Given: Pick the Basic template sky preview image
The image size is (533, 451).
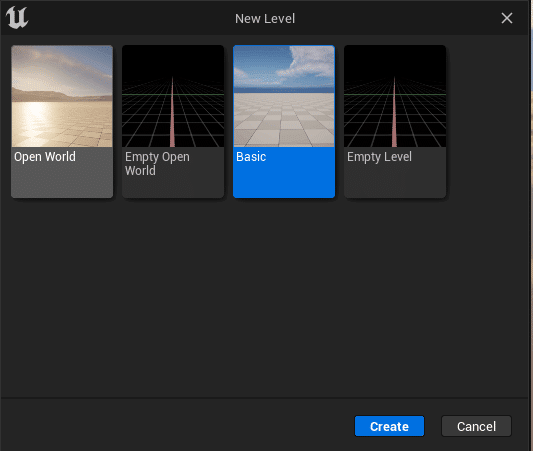Looking at the screenshot, I should [284, 96].
